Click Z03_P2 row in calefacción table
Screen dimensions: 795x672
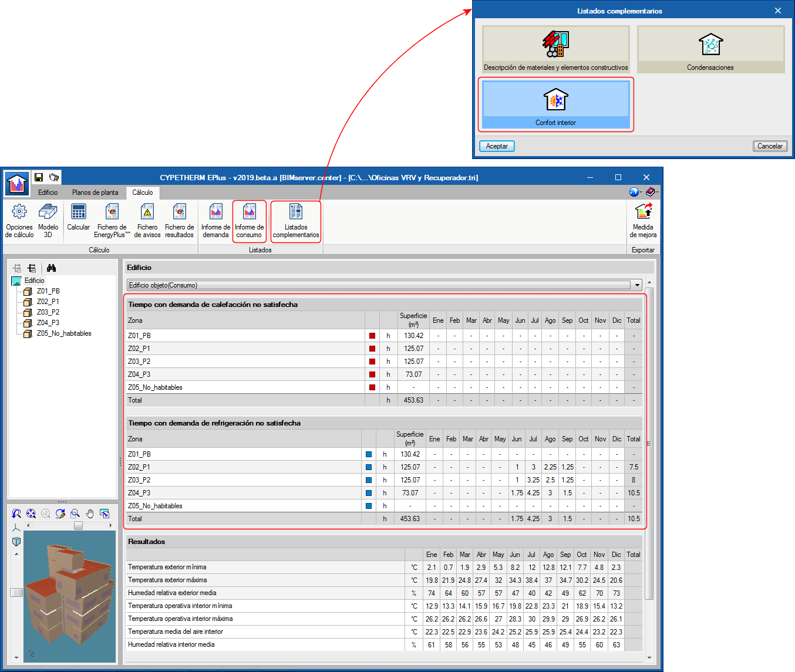point(384,362)
